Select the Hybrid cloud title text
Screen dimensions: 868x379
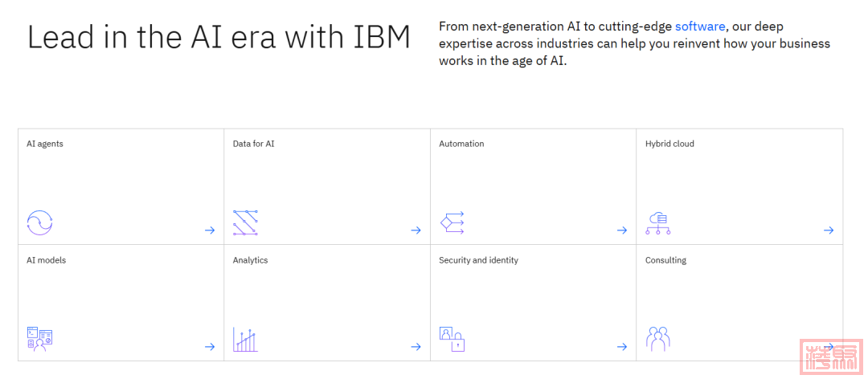click(x=669, y=144)
